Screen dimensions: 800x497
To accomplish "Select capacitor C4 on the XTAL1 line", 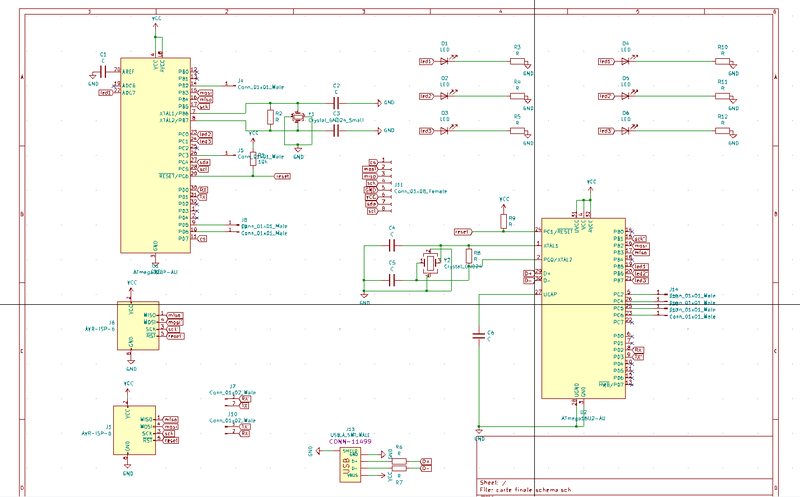I will click(x=392, y=246).
